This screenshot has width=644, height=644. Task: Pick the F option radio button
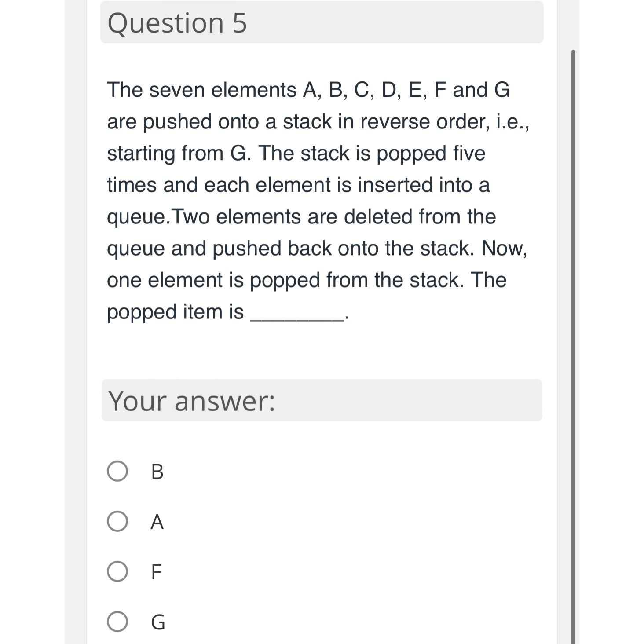117,571
